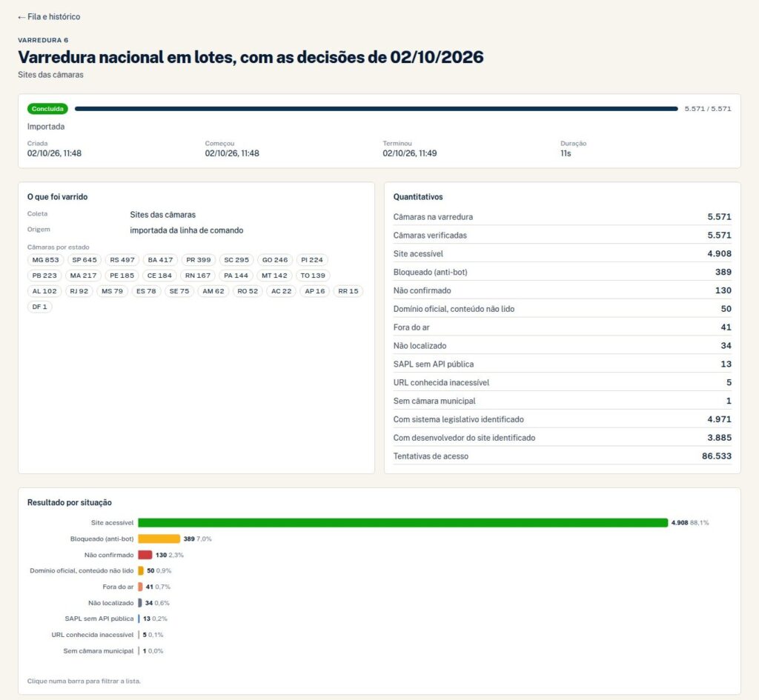Select the PR 399 state chip

coord(199,260)
